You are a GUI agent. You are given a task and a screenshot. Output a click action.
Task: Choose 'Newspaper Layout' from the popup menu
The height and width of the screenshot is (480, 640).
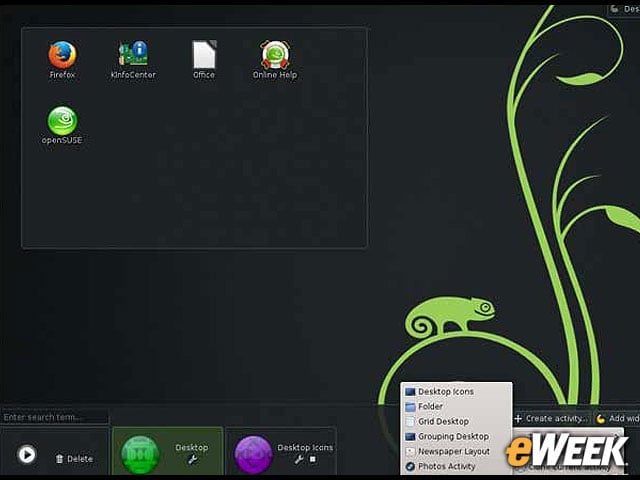[x=456, y=451]
